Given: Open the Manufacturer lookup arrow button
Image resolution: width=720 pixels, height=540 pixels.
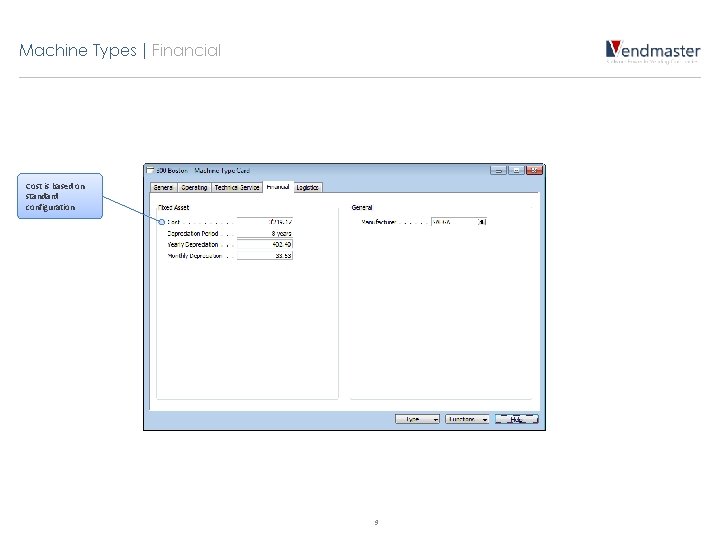Looking at the screenshot, I should (482, 222).
